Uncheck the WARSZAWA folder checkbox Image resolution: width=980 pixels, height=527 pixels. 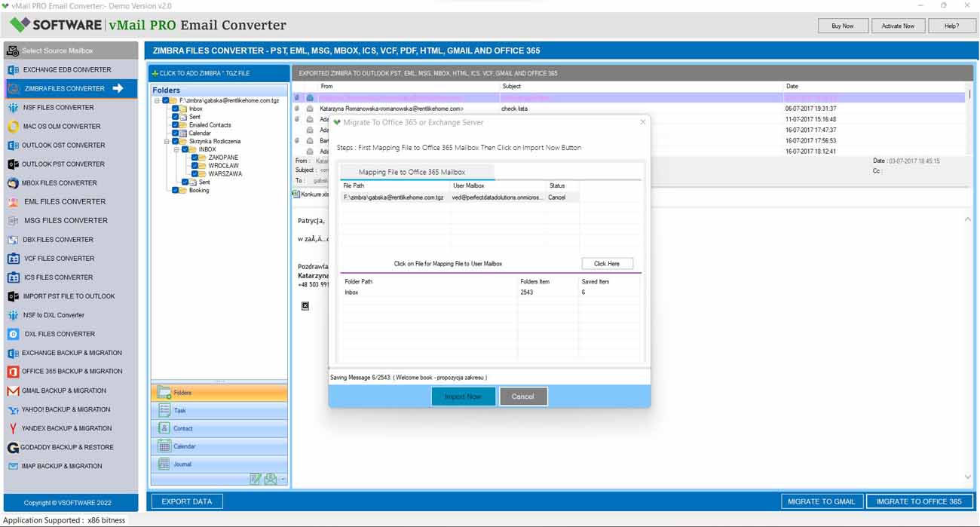point(194,174)
